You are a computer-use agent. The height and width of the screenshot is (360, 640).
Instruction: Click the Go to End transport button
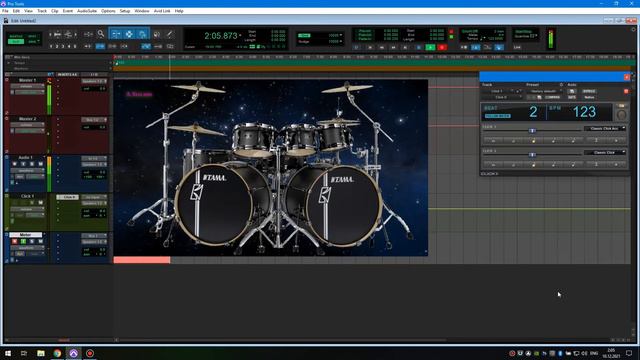(405, 47)
